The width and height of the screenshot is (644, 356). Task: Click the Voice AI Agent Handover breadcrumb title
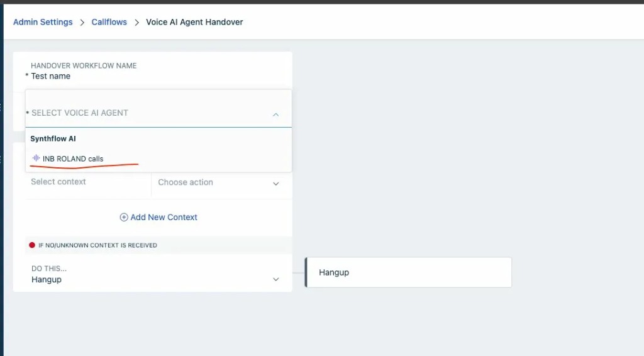pos(194,22)
